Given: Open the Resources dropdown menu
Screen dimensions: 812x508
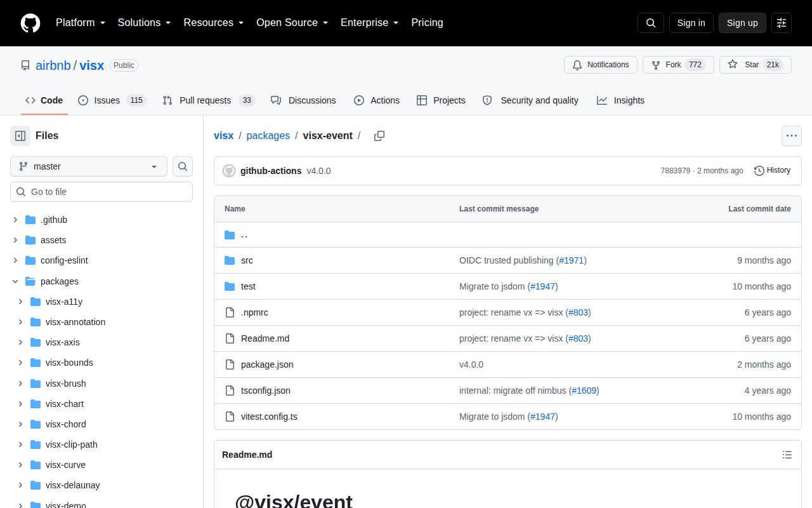Looking at the screenshot, I should coord(214,23).
